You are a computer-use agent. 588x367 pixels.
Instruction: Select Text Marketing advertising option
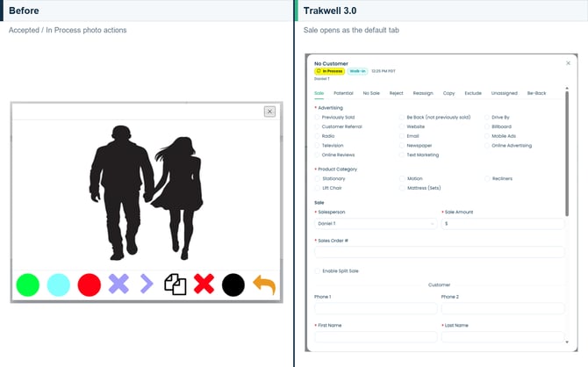(x=402, y=155)
